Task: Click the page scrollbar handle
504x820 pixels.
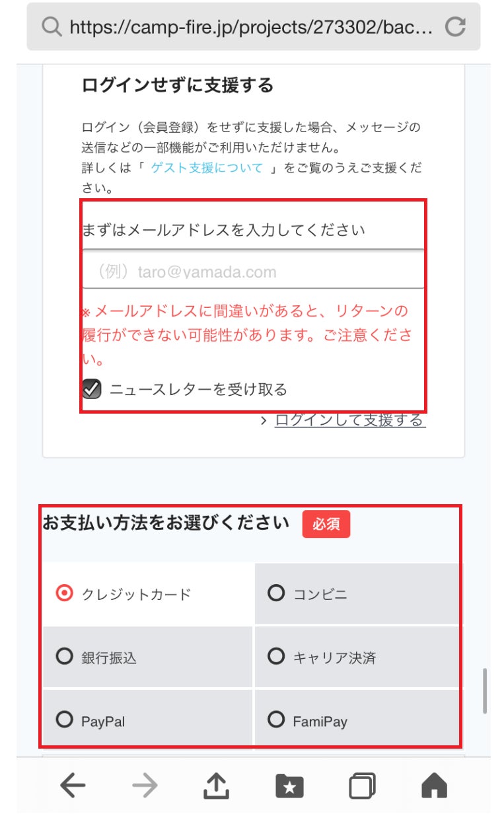Action: point(486,690)
